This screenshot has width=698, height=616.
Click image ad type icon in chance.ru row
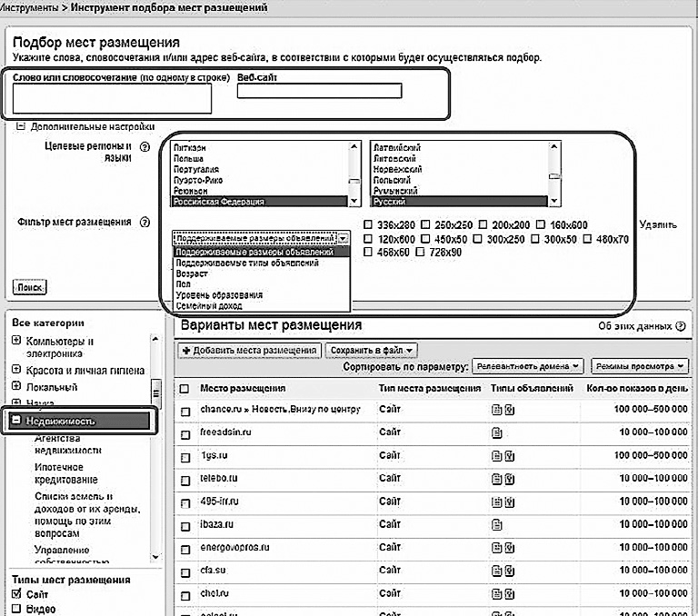pos(510,410)
